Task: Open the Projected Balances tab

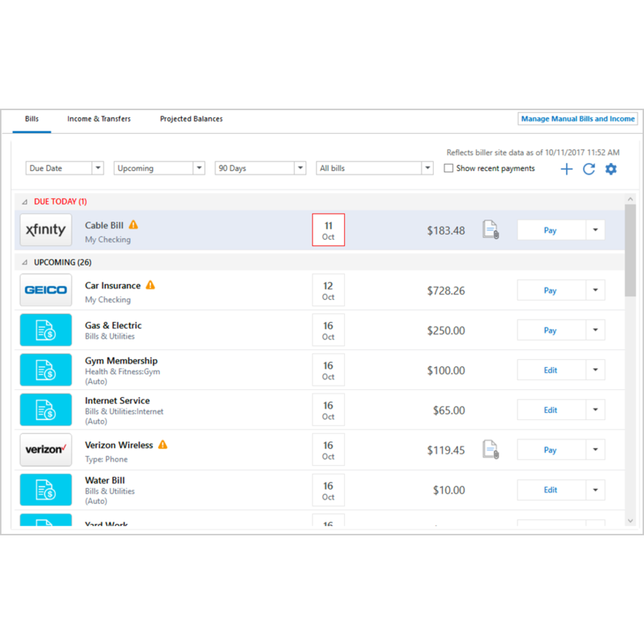Action: (191, 119)
